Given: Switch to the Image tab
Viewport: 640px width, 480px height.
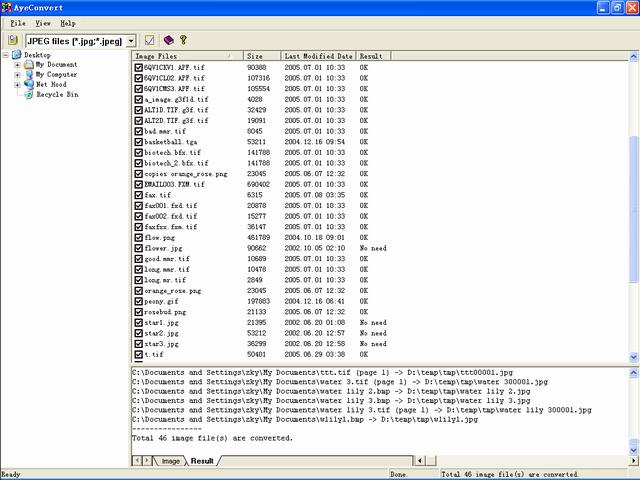Looking at the screenshot, I should coord(171,461).
